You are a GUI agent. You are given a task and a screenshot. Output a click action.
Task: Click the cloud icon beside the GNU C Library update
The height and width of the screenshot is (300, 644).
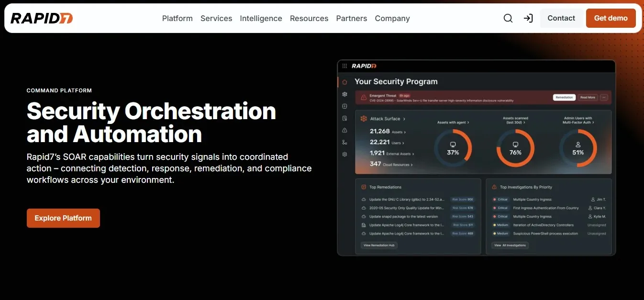point(364,200)
